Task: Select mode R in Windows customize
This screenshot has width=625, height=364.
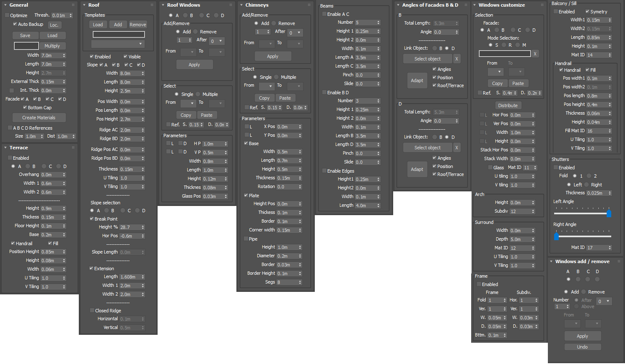Action: click(x=504, y=45)
